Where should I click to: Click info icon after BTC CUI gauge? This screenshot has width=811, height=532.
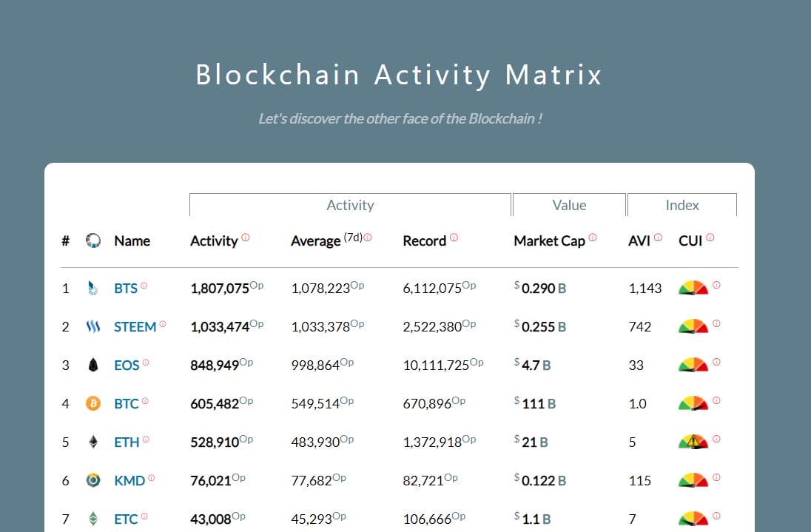[716, 401]
